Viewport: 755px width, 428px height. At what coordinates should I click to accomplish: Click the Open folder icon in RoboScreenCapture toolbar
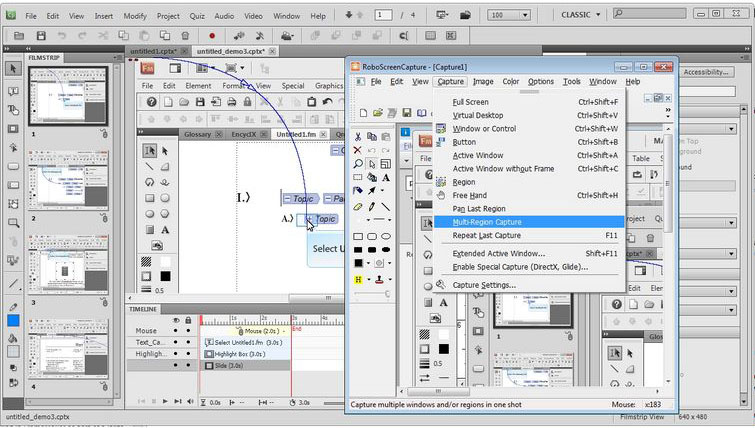point(378,113)
